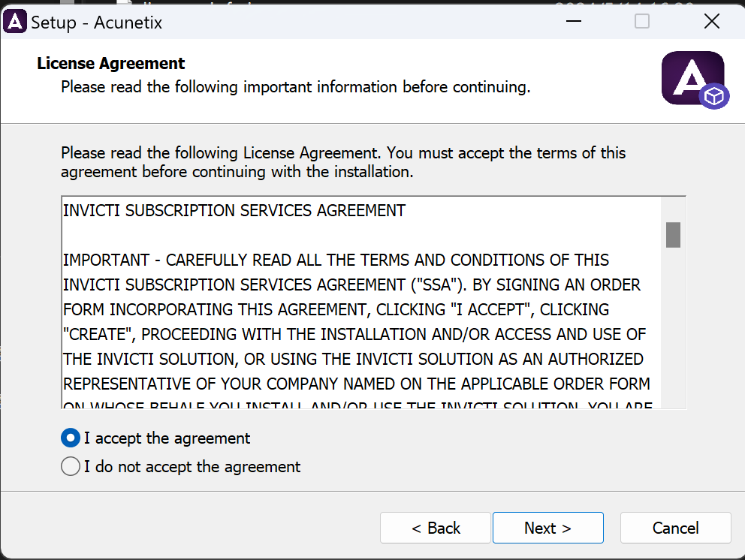Cancel the Acunetix installation
This screenshot has width=745, height=560.
click(x=675, y=528)
